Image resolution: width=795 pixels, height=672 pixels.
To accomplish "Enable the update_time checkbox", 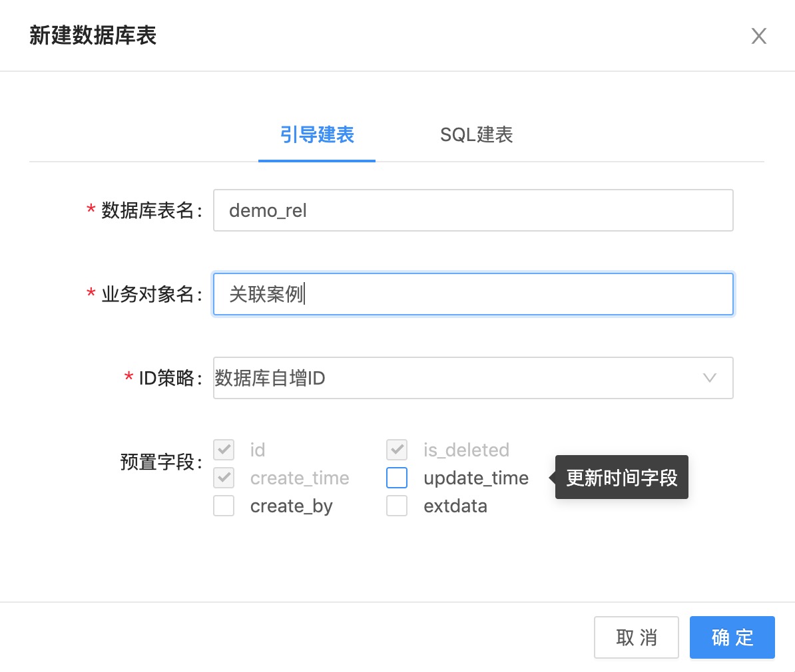I will tap(397, 478).
